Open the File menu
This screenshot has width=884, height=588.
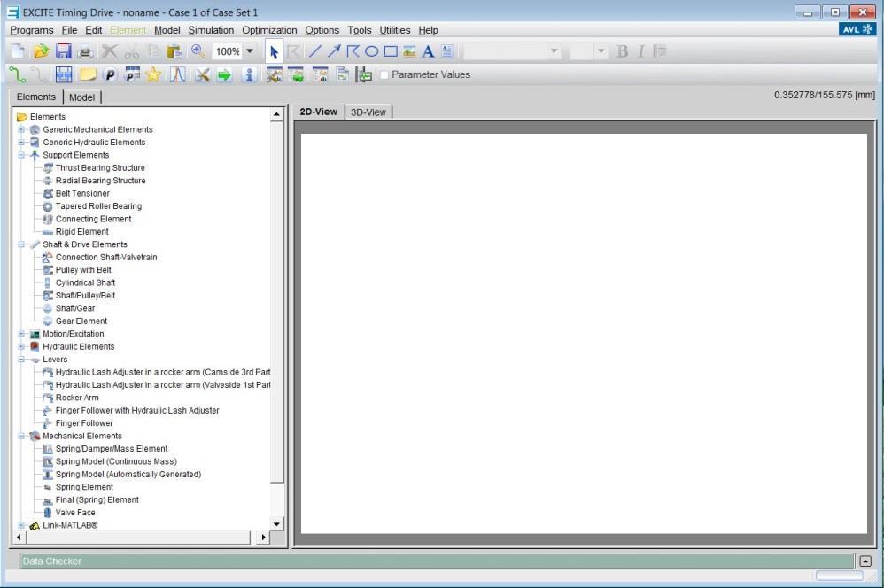click(x=69, y=30)
